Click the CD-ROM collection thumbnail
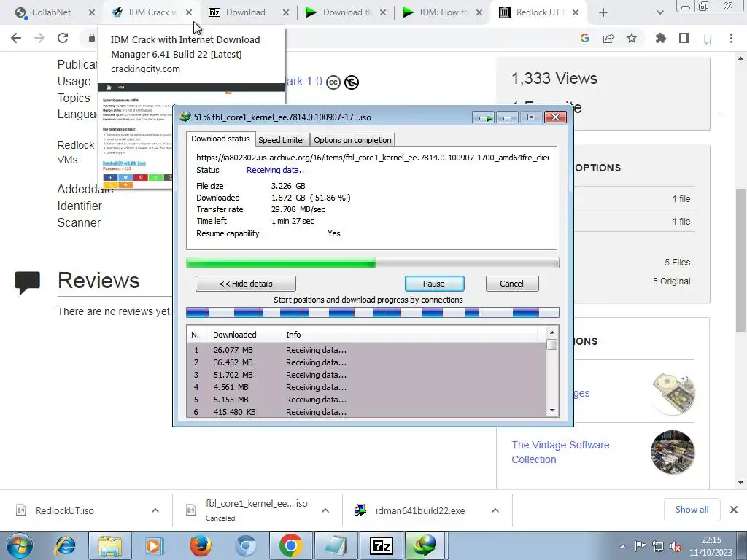Image resolution: width=747 pixels, height=560 pixels. pyautogui.click(x=673, y=393)
